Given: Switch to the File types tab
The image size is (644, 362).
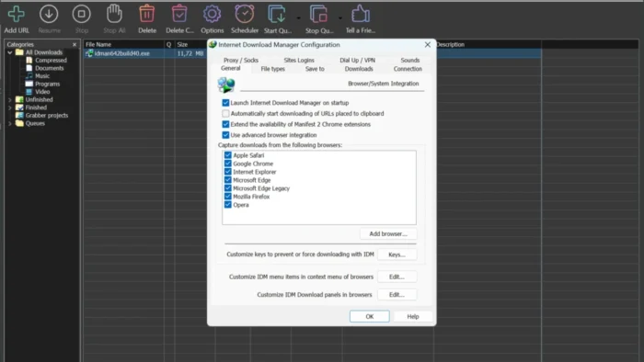Looking at the screenshot, I should point(272,69).
